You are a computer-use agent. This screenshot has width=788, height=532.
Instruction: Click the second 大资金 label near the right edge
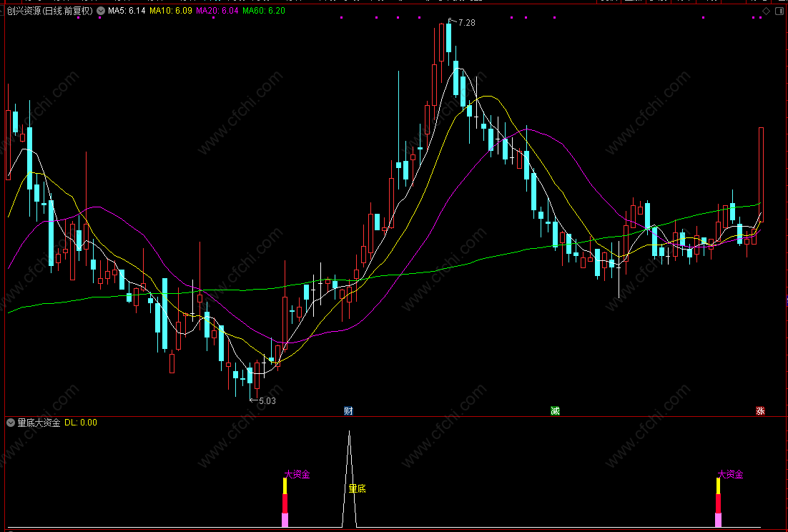[x=730, y=474]
